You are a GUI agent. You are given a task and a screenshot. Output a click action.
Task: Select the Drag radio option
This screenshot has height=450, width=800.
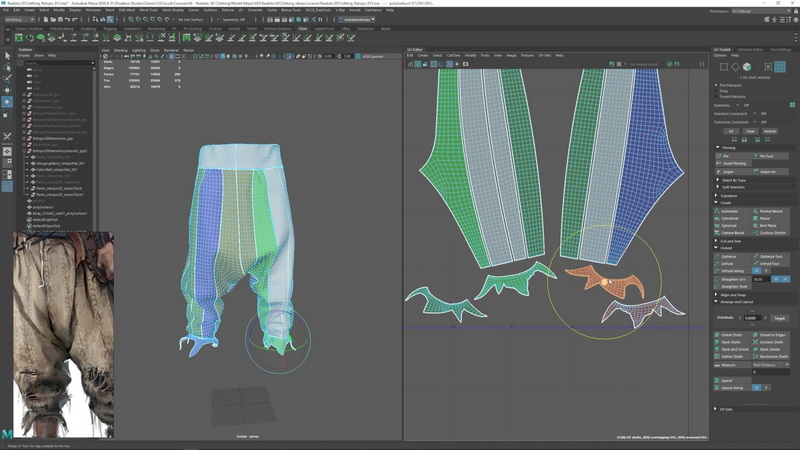716,91
